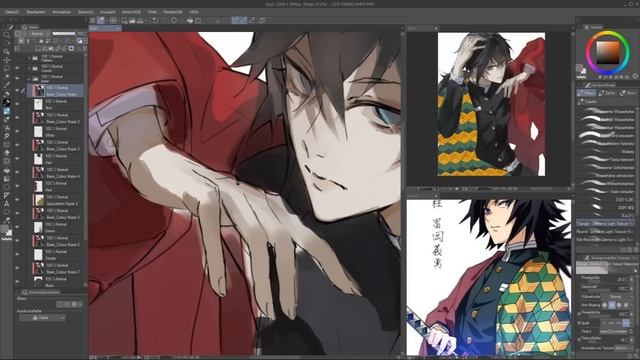
Task: Click the first highlighted snap icon in command bar
Action: tap(236, 20)
